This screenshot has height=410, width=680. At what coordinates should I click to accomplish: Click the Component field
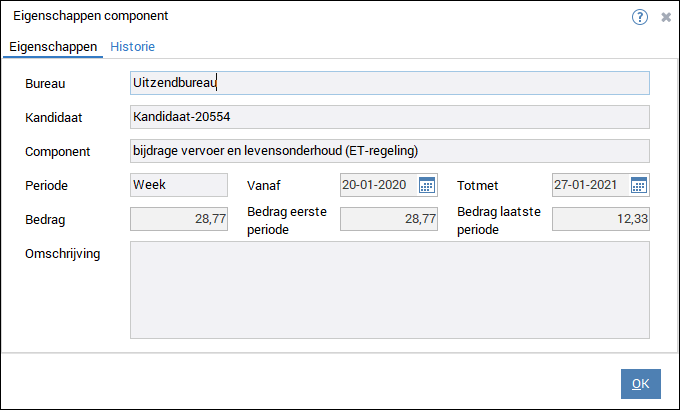click(389, 151)
